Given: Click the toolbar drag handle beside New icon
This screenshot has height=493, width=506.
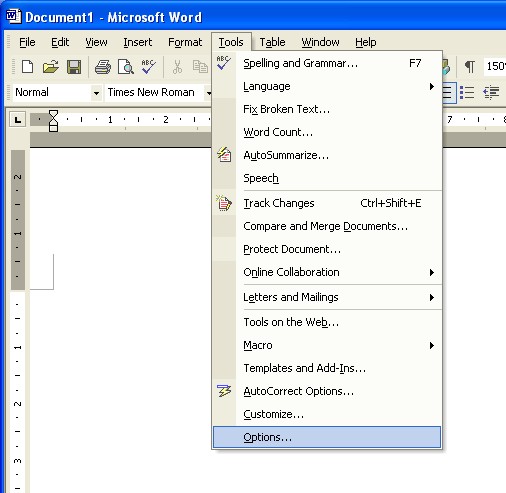Looking at the screenshot, I should click(14, 66).
